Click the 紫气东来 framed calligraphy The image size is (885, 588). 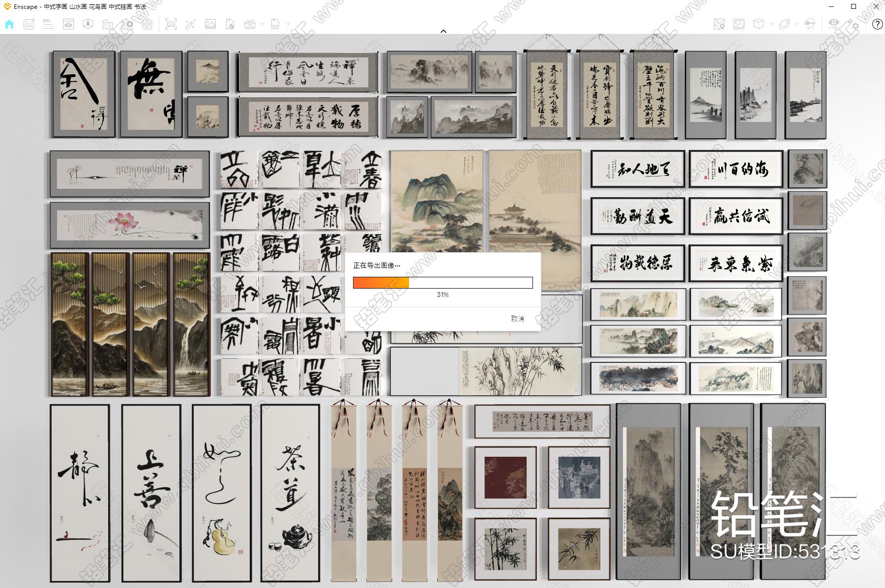(x=736, y=264)
